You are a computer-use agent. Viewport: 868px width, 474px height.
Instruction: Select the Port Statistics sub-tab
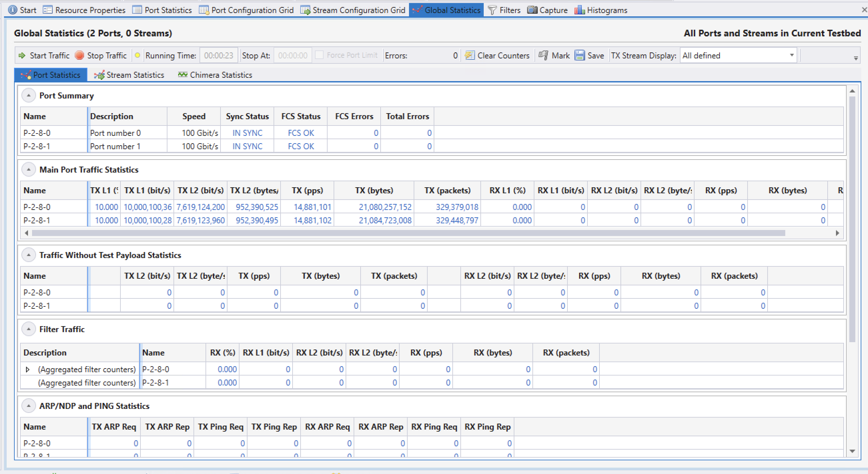(x=51, y=75)
